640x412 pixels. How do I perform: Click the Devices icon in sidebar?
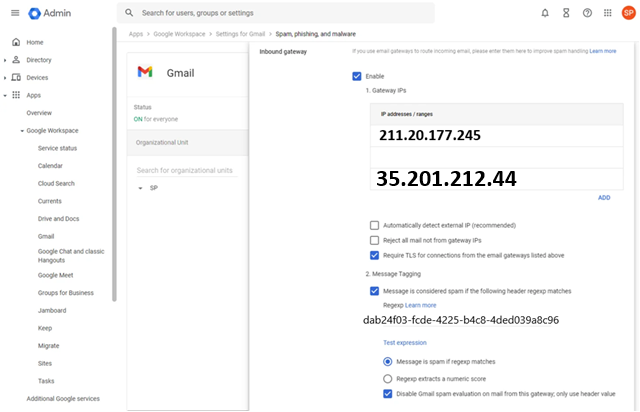tap(16, 77)
